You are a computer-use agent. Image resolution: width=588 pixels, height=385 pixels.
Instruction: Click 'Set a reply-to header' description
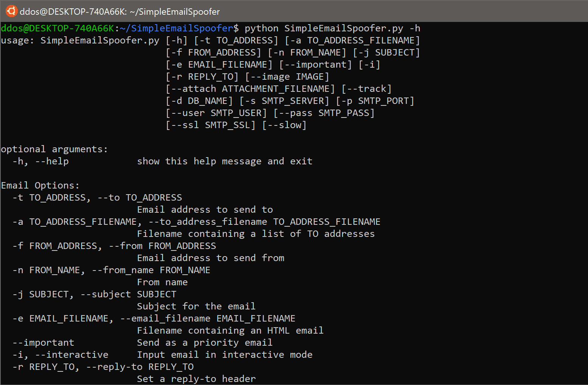pyautogui.click(x=196, y=379)
